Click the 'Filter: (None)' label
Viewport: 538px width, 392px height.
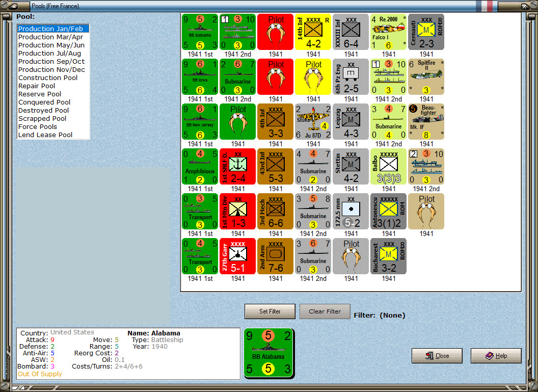point(380,315)
